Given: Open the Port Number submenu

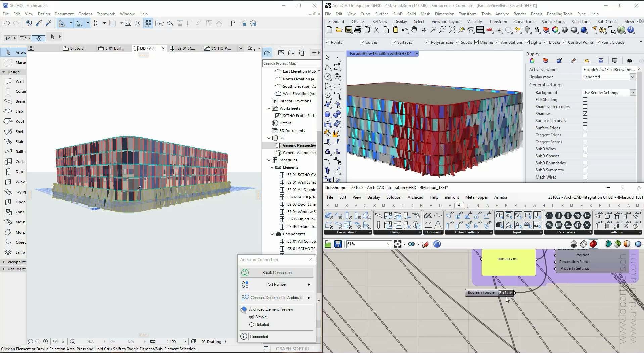Looking at the screenshot, I should (277, 284).
